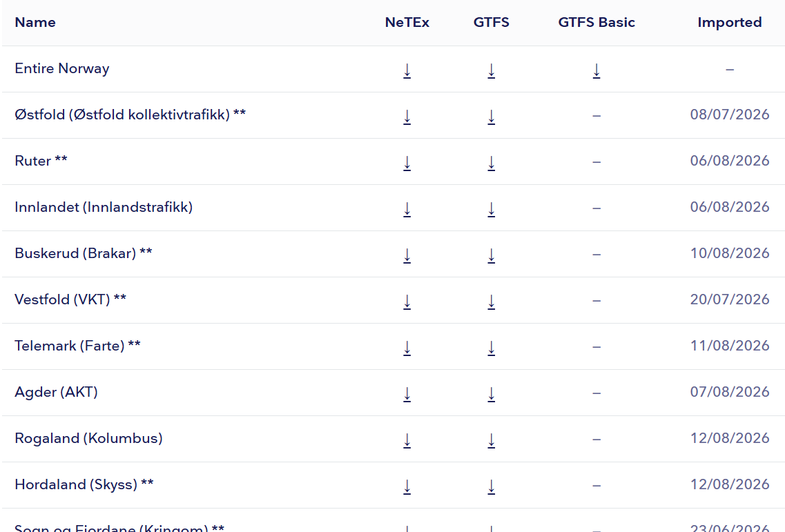Download NeTEx file for Entire Norway
The width and height of the screenshot is (785, 532).
[x=407, y=71]
